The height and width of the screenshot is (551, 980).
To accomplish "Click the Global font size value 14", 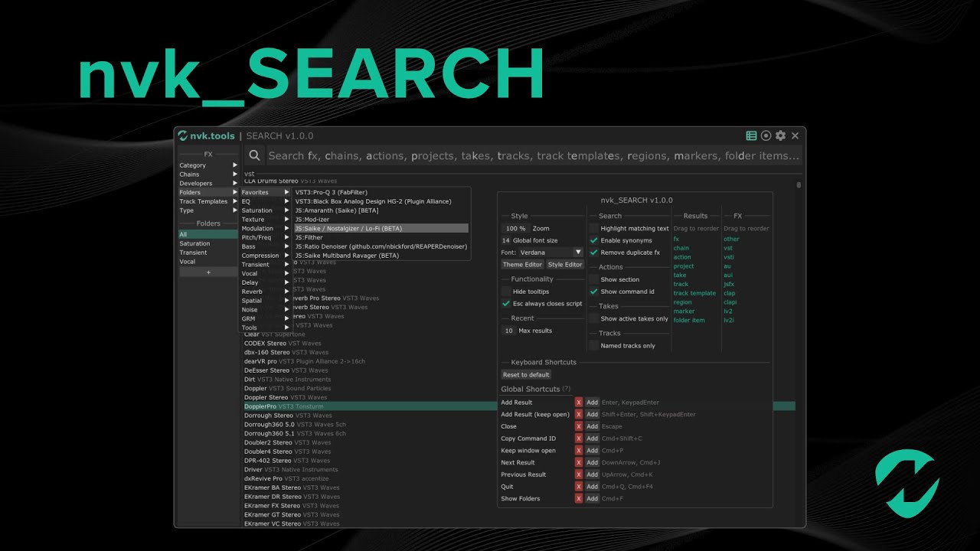I will [x=506, y=240].
